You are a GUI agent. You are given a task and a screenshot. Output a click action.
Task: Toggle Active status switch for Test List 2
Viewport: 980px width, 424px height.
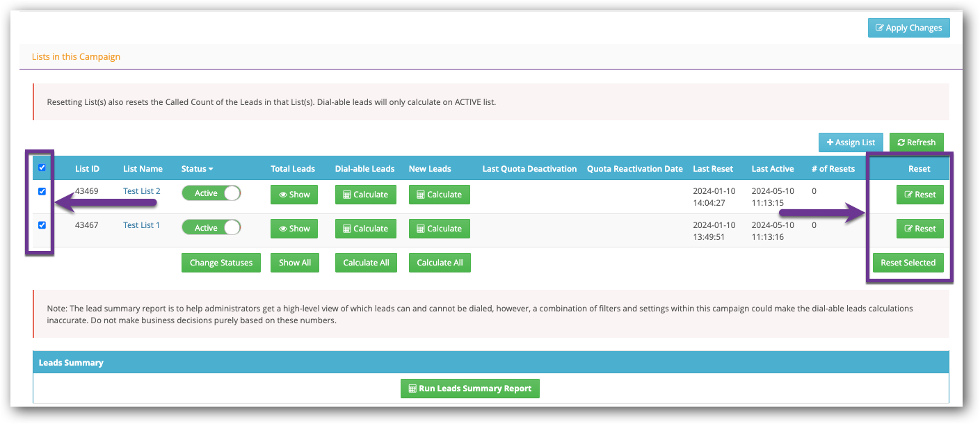click(x=211, y=193)
